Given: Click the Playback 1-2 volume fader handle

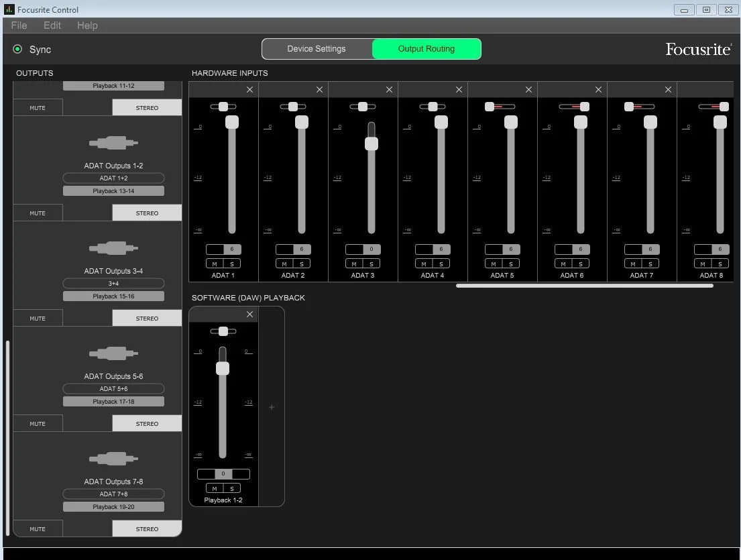Looking at the screenshot, I should click(x=223, y=368).
